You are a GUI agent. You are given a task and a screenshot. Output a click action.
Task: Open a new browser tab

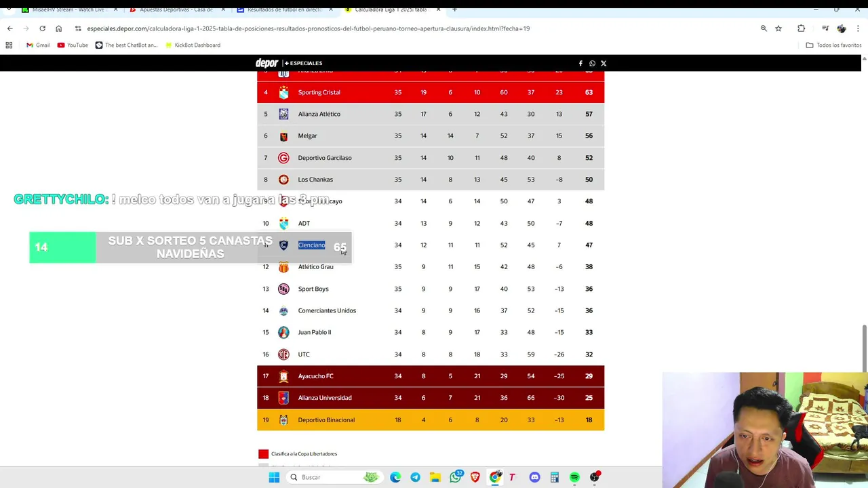[454, 9]
